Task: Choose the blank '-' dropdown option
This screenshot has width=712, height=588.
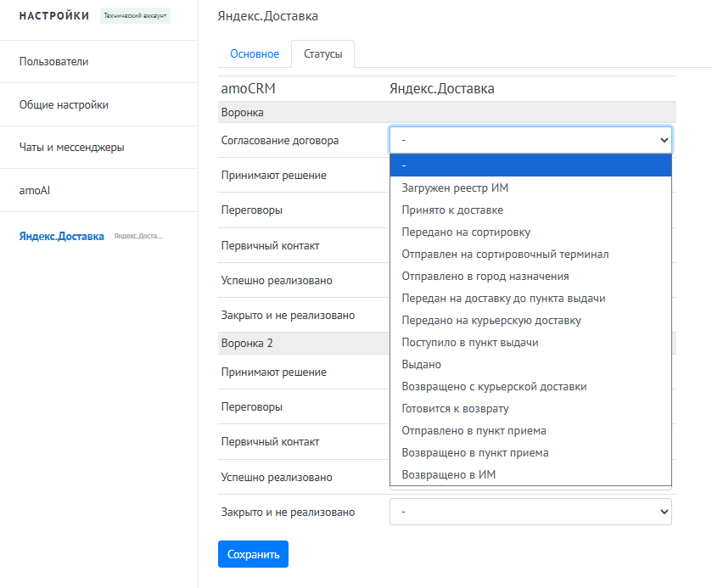Action: pyautogui.click(x=530, y=165)
